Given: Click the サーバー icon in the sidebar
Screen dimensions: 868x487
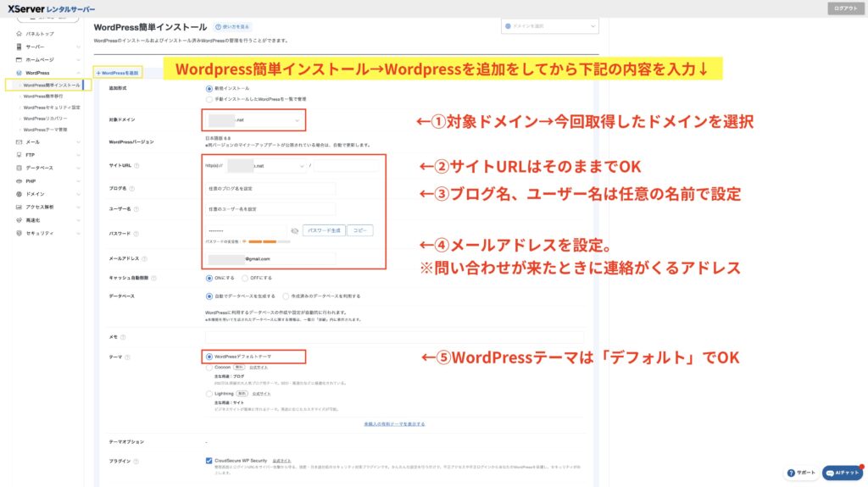Looking at the screenshot, I should click(19, 47).
